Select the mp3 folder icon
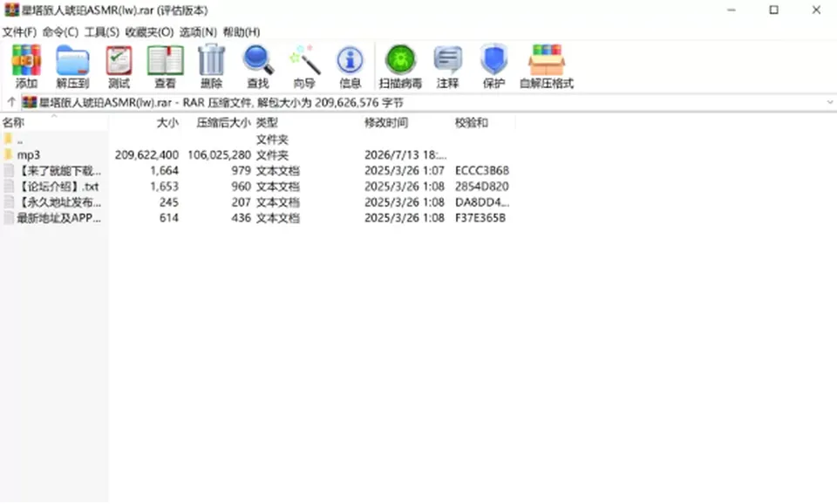This screenshot has width=837, height=504. (x=8, y=155)
